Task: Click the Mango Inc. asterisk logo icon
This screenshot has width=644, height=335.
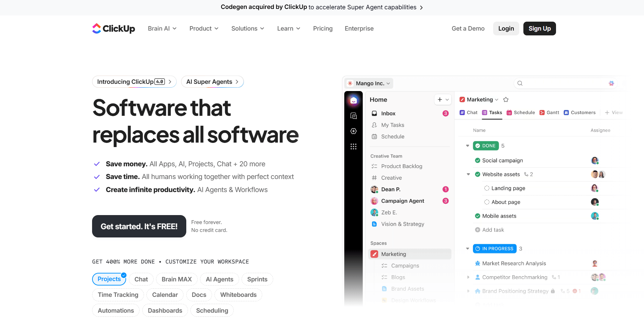Action: pyautogui.click(x=350, y=83)
